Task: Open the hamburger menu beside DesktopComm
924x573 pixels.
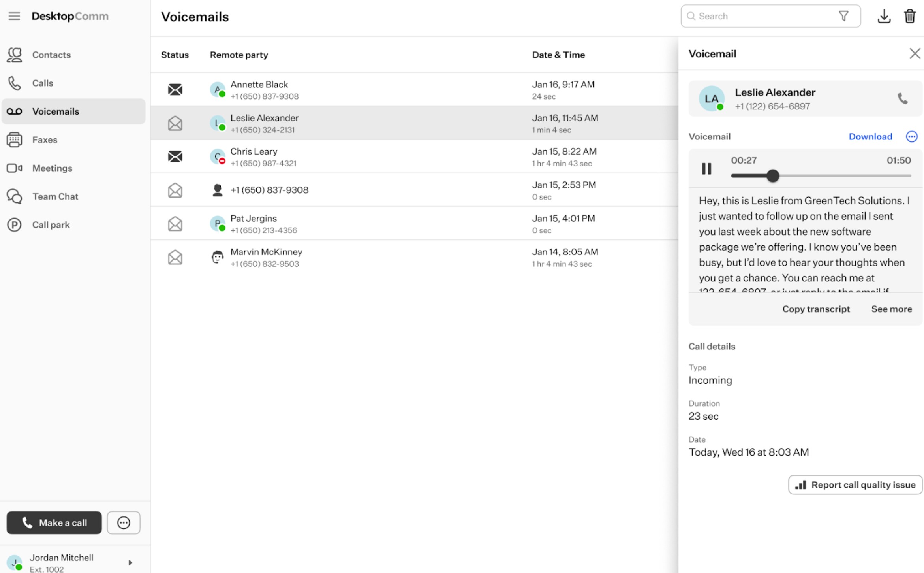Action: (x=14, y=16)
